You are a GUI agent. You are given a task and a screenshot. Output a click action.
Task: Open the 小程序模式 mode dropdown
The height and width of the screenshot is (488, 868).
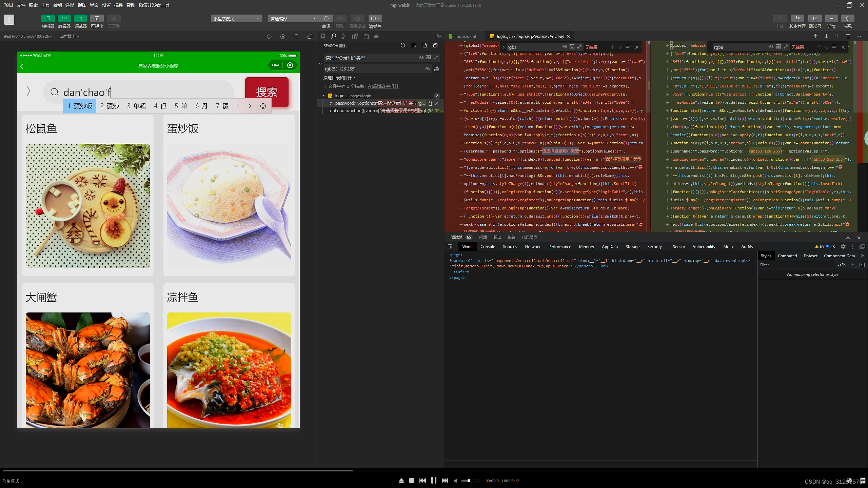(236, 19)
